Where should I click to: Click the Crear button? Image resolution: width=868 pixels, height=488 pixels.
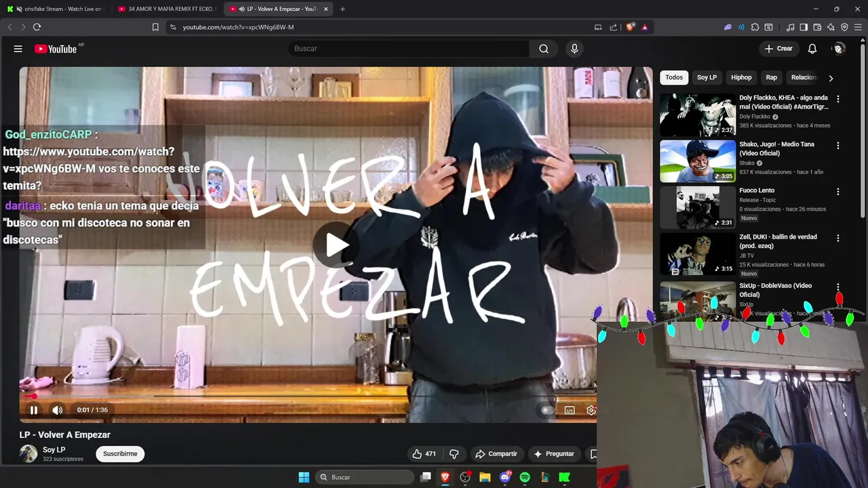point(778,49)
